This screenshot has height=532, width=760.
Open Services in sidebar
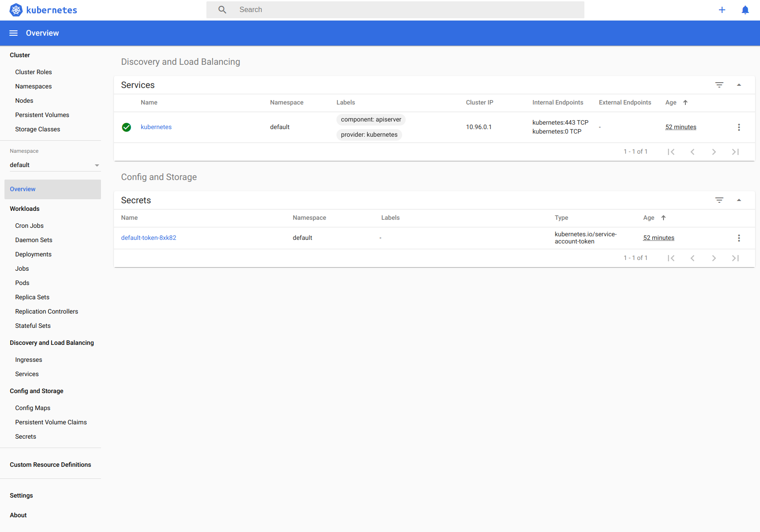[x=27, y=374]
